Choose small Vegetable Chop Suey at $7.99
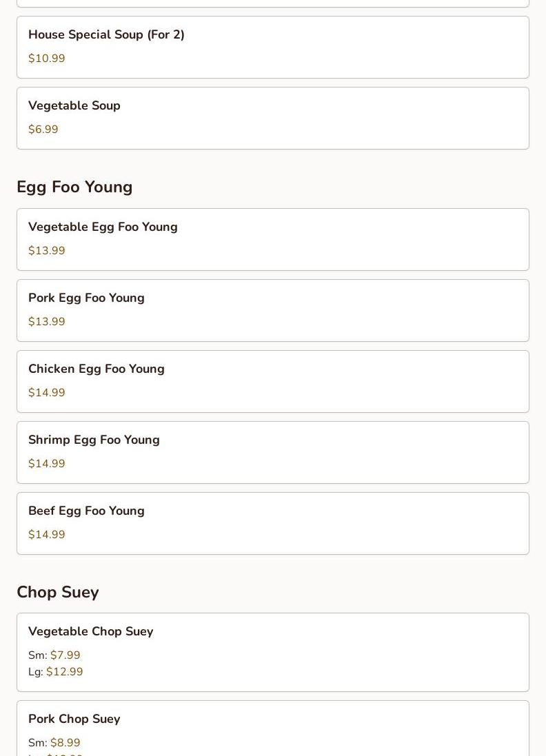546x756 pixels. point(65,655)
